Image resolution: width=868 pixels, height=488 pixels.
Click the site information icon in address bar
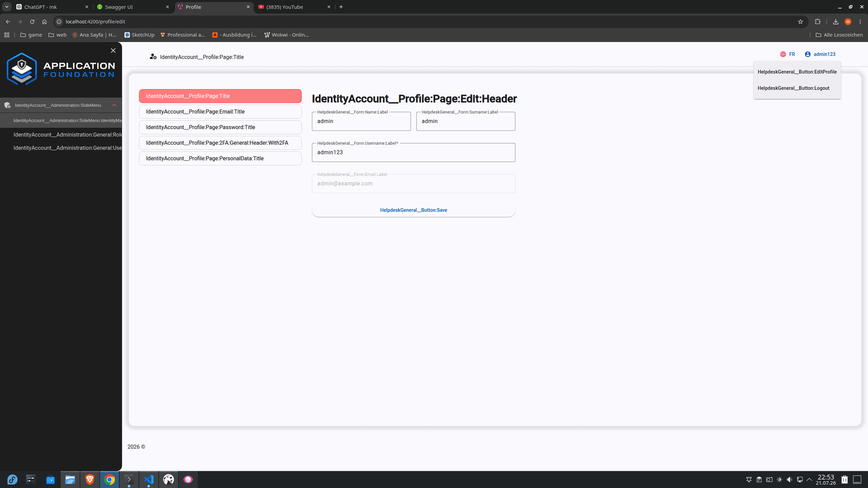coord(59,22)
